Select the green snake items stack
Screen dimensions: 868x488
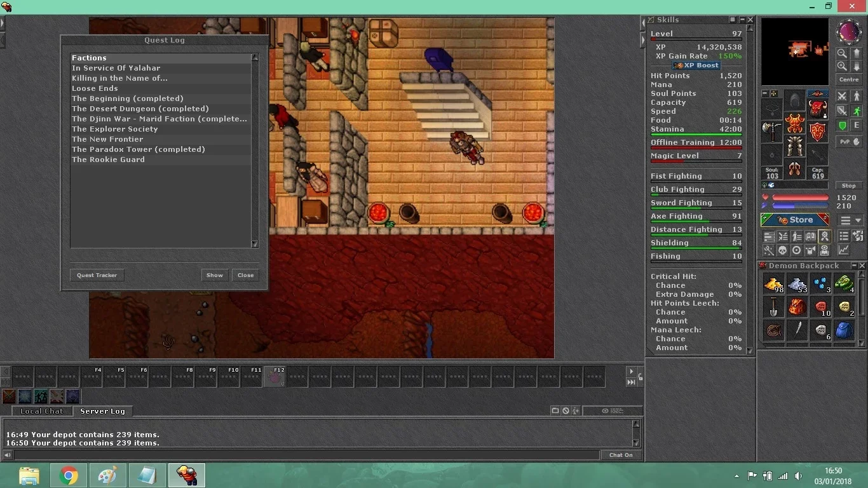pyautogui.click(x=844, y=284)
